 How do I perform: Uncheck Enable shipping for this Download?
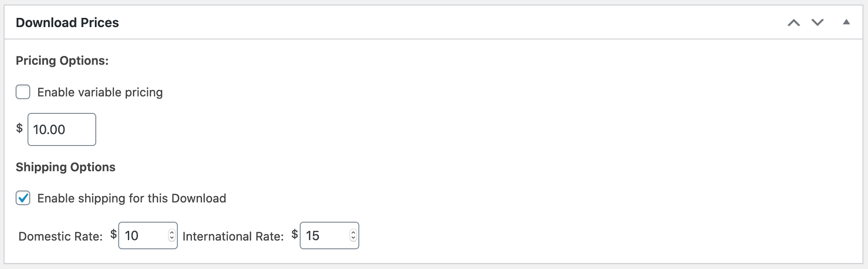click(x=23, y=198)
